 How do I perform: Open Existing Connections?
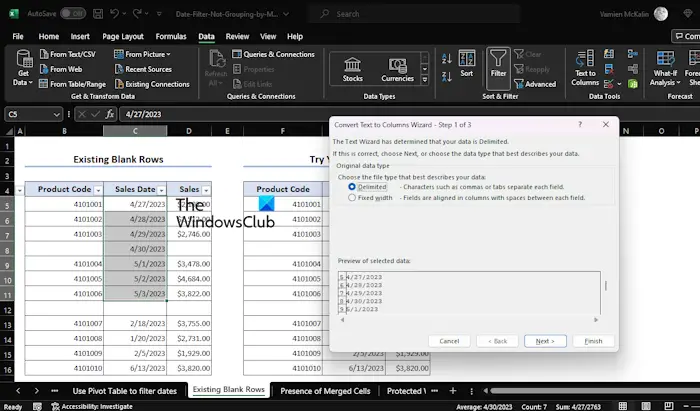pyautogui.click(x=152, y=84)
